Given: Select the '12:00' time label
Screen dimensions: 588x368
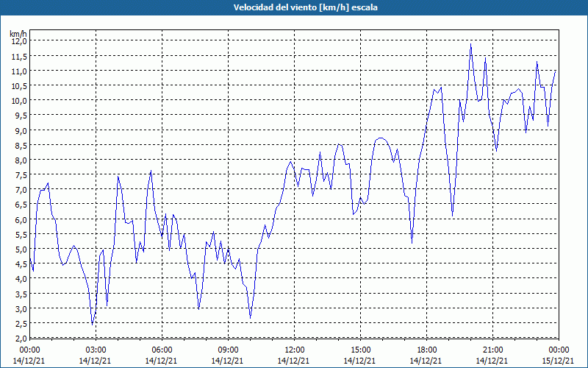Looking at the screenshot, I should 294,350.
